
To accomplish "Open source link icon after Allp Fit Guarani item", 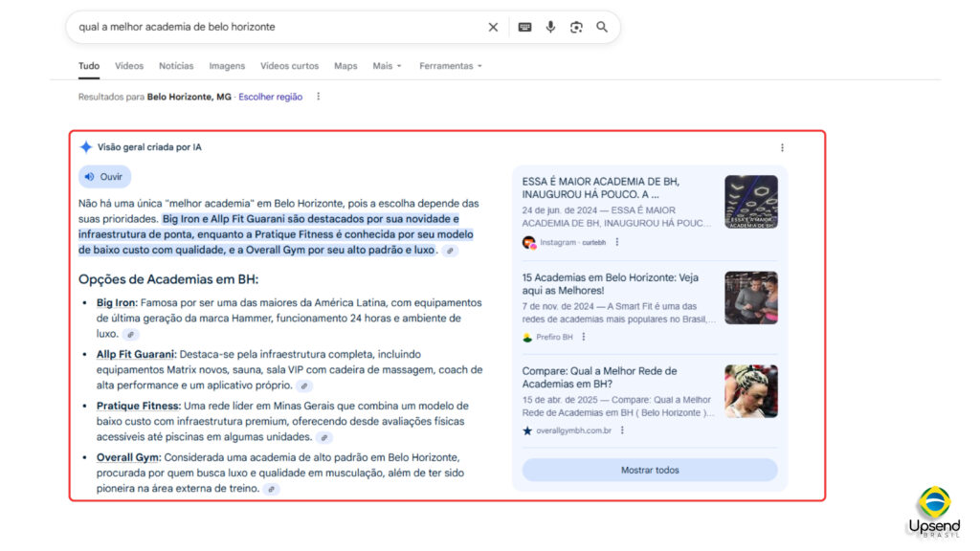I will [304, 386].
